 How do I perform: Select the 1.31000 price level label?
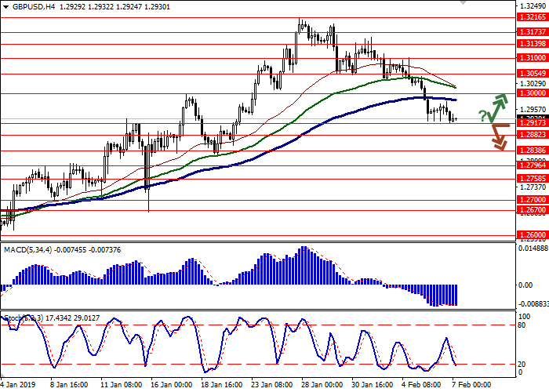pyautogui.click(x=532, y=57)
